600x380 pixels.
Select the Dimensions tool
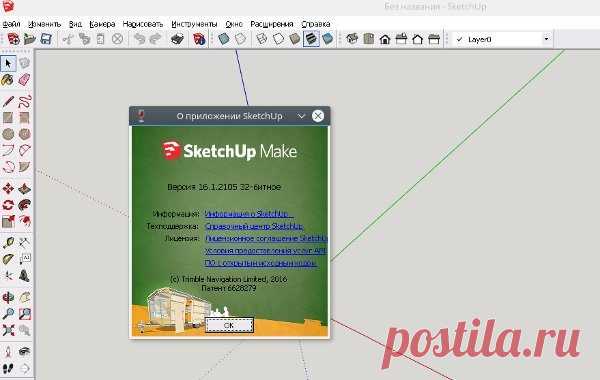coord(24,242)
